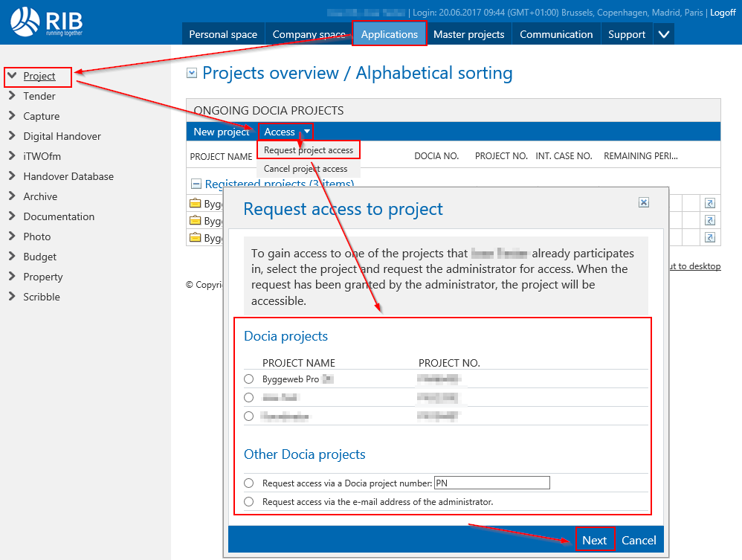Choose Cancel project access menu entry
Screen dimensions: 742x560
306,169
